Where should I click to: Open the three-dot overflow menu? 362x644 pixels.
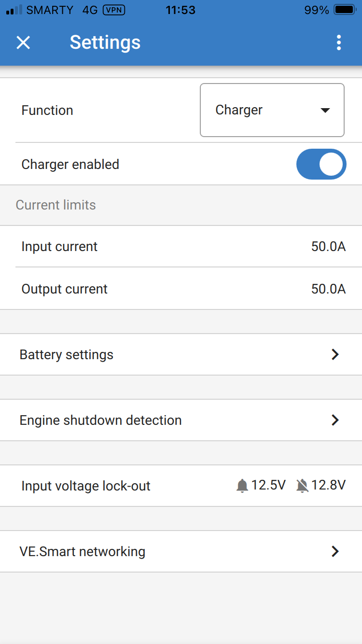[x=339, y=42]
